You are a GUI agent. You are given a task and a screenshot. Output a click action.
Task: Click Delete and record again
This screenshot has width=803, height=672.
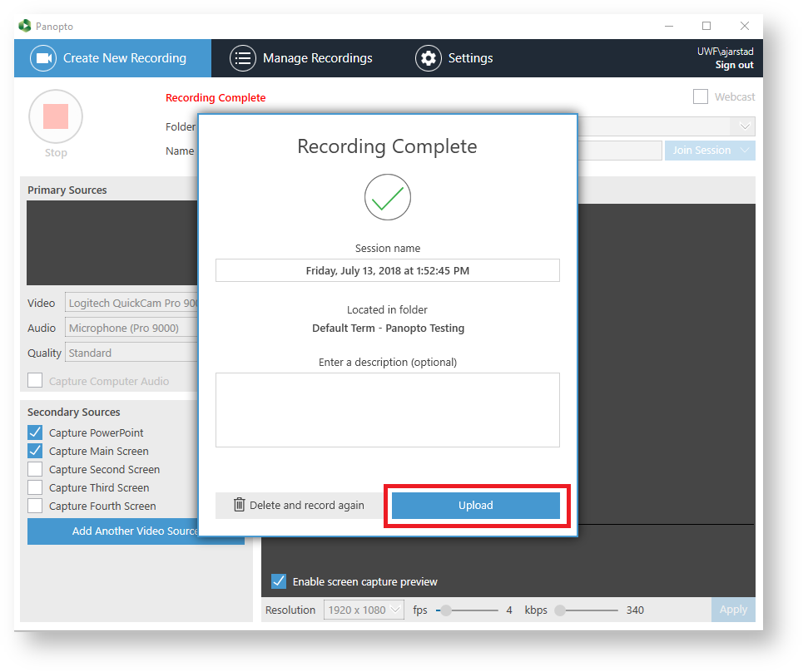pyautogui.click(x=299, y=505)
